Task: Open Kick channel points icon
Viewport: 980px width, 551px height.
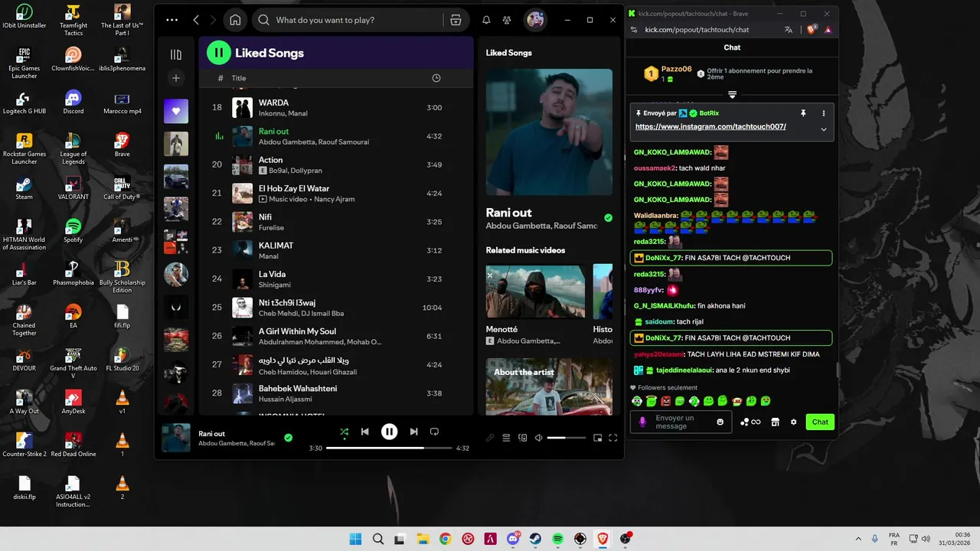Action: tap(750, 422)
